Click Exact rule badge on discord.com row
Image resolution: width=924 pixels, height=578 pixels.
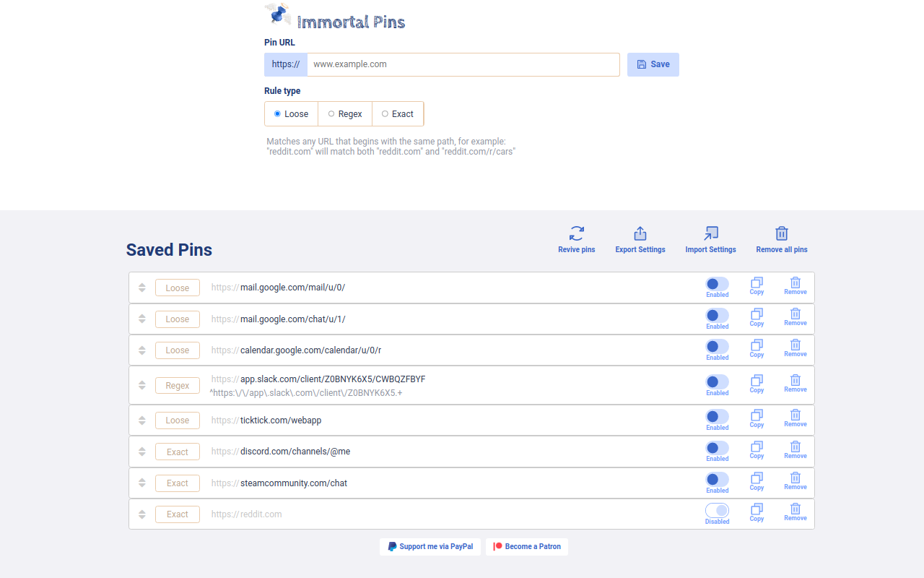[178, 452]
